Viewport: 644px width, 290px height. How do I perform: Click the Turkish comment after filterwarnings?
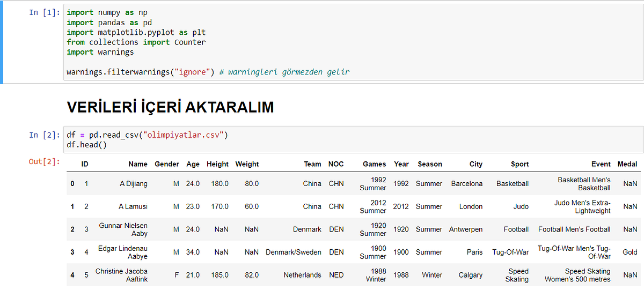point(284,72)
